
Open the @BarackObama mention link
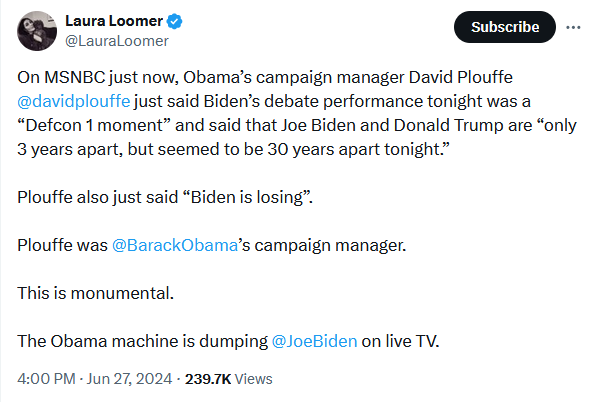(175, 245)
